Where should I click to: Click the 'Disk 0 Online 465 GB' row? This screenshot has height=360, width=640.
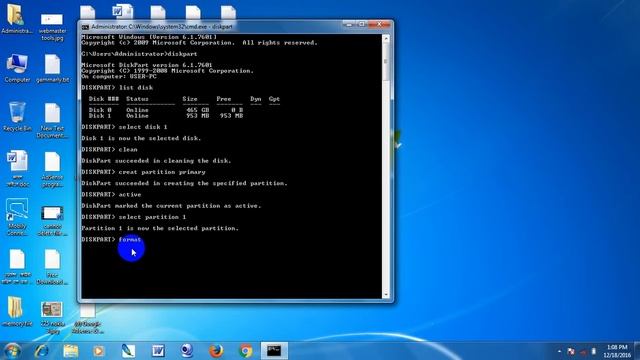click(x=166, y=110)
